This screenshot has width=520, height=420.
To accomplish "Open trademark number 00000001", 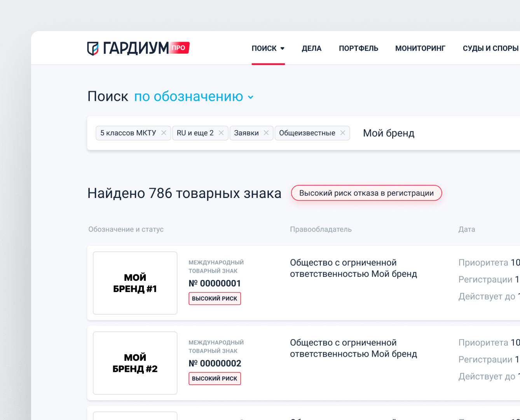I will (215, 283).
